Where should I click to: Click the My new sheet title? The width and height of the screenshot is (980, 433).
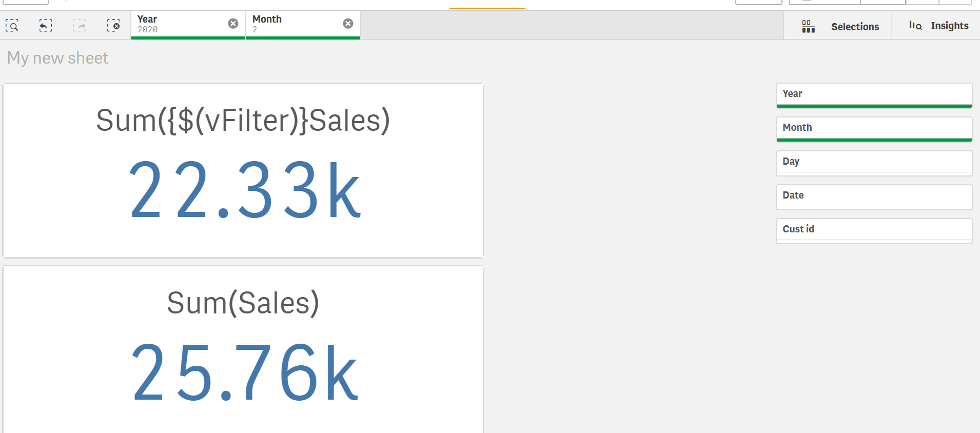point(57,58)
